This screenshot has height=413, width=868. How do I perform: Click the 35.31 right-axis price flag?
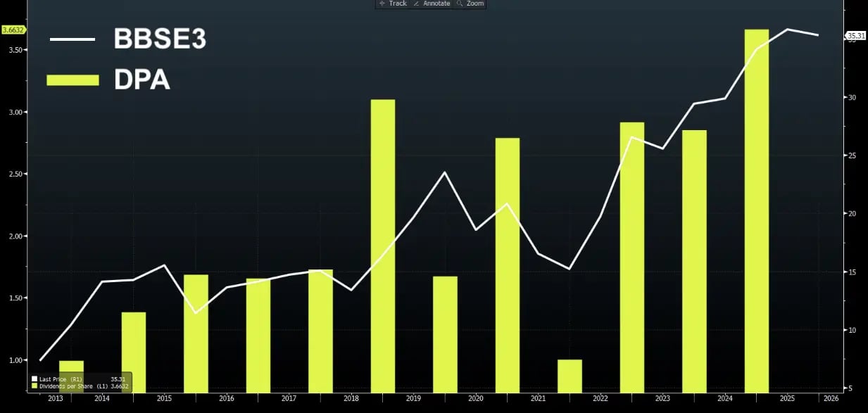click(x=856, y=35)
